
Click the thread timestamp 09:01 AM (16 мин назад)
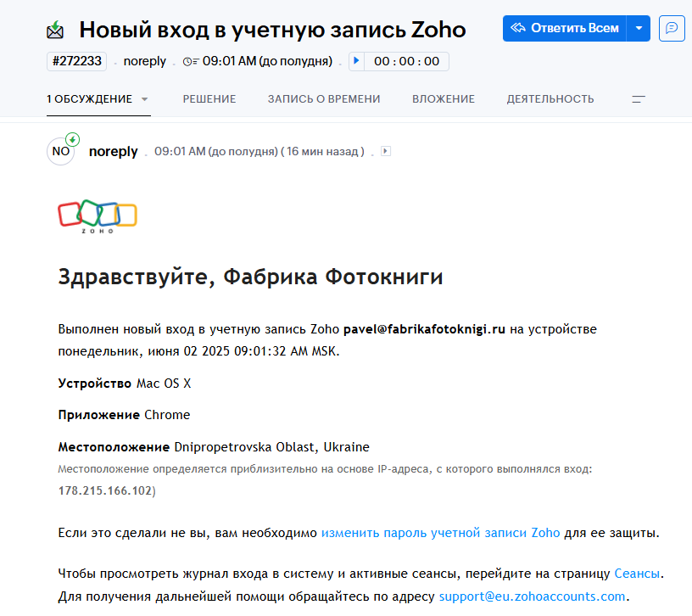coord(259,152)
